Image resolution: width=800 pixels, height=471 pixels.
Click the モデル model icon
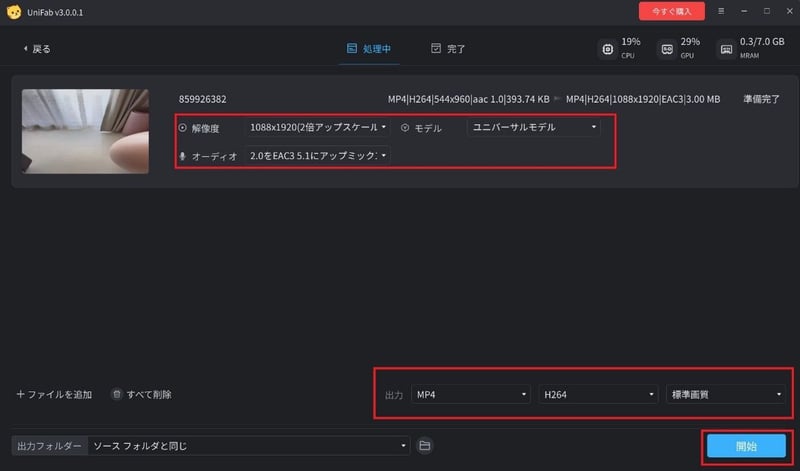click(x=405, y=128)
